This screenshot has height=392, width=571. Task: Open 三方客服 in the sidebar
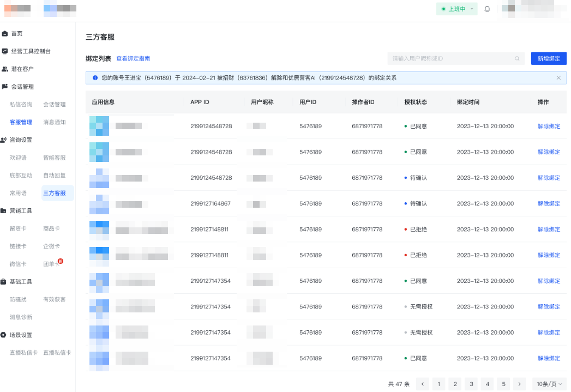pos(55,193)
